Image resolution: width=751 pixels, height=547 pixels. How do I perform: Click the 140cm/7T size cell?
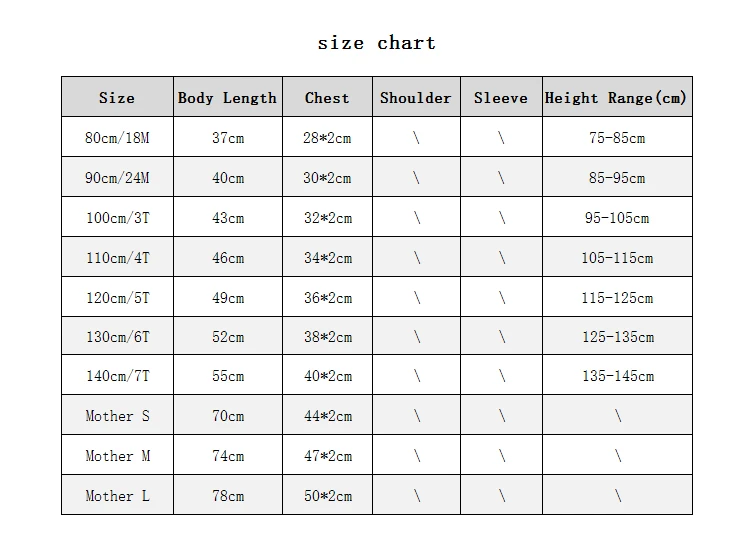click(x=117, y=375)
